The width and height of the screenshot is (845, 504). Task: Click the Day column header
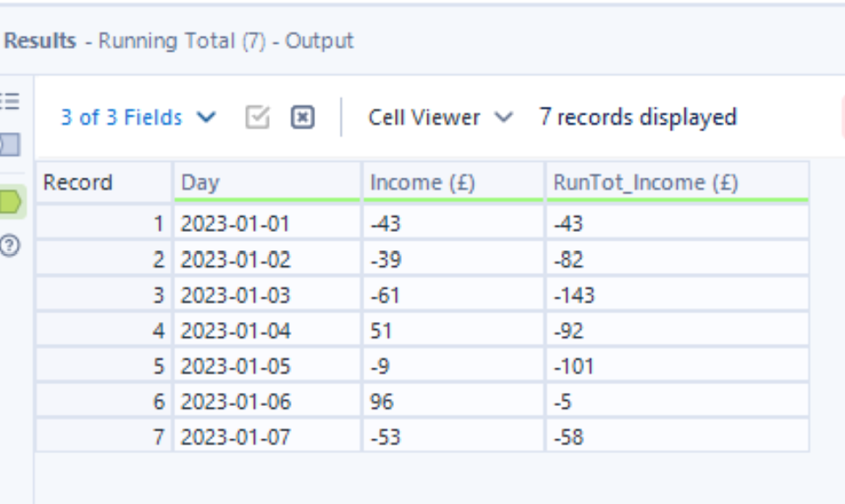tap(266, 183)
